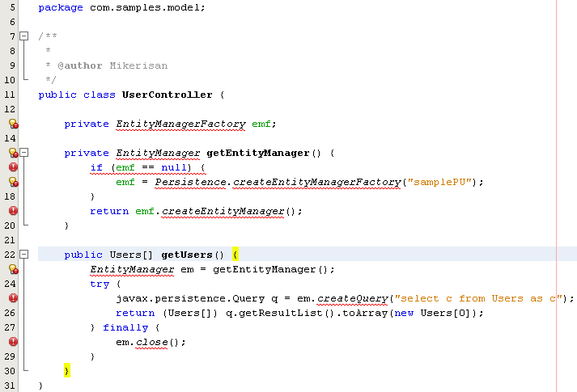577x392 pixels.
Task: Open the lightbulb hint on line 23
Action: click(x=13, y=269)
